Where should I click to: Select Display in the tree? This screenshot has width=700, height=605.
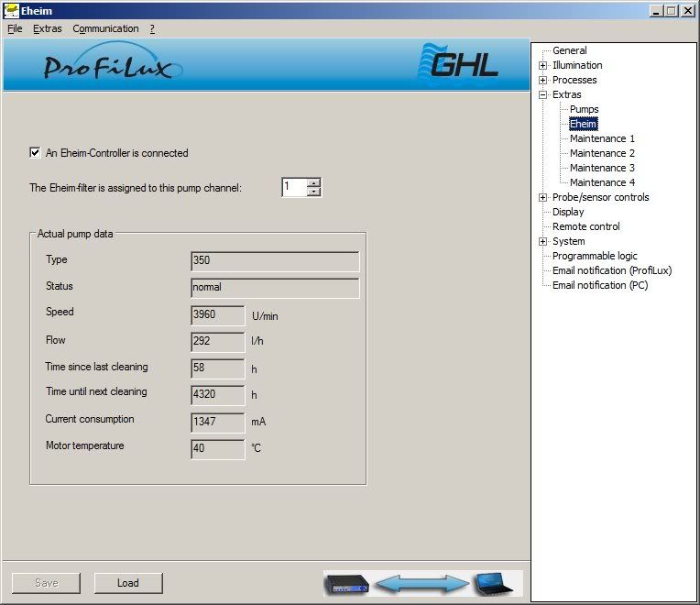(x=568, y=212)
